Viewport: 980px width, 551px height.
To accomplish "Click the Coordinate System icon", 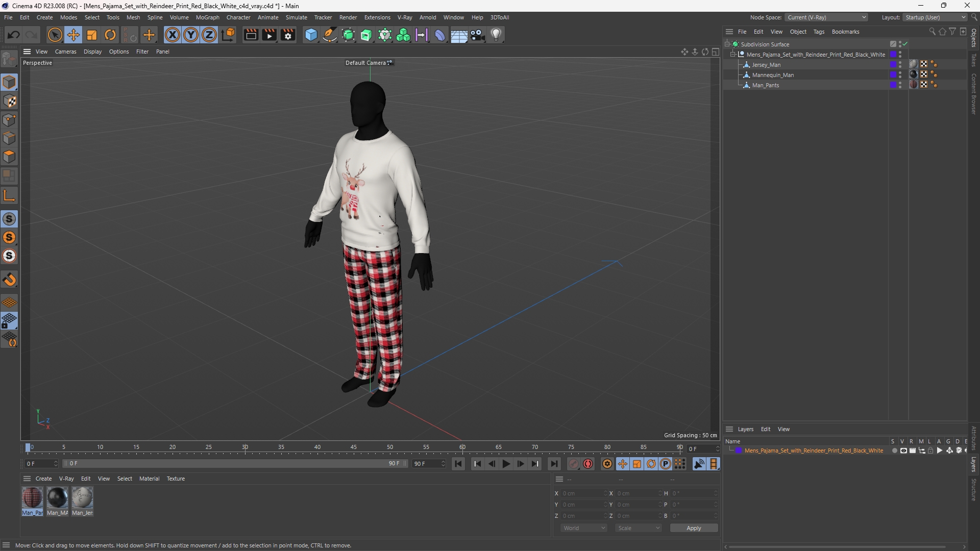I will (229, 35).
